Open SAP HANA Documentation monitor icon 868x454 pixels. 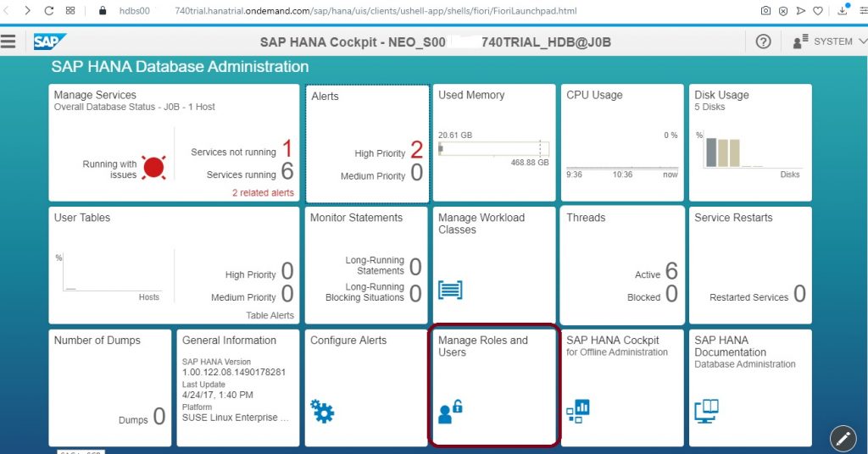pos(706,412)
